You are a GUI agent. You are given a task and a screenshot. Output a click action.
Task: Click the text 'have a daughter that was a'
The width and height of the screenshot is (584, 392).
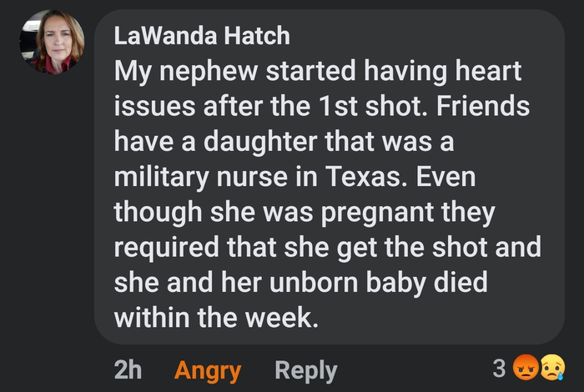click(283, 142)
